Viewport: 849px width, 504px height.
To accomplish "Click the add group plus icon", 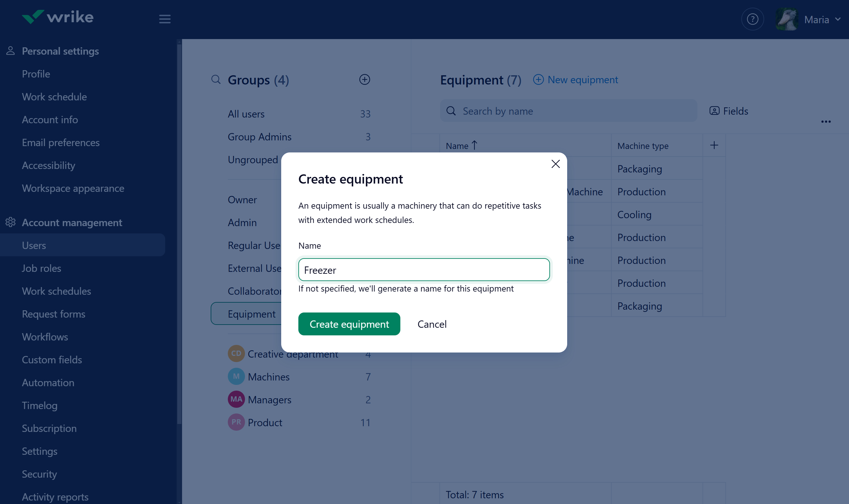I will (x=364, y=79).
